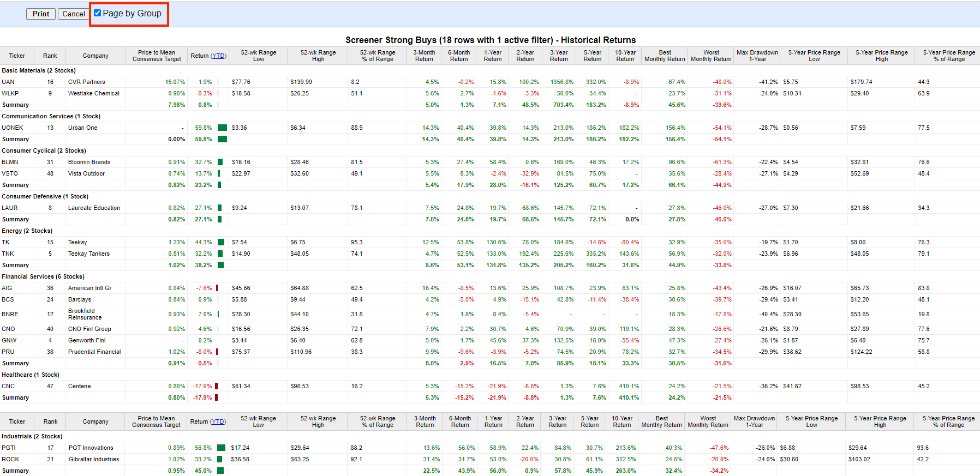980x476 pixels.
Task: Click the UAN ticker cell
Action: 8,82
